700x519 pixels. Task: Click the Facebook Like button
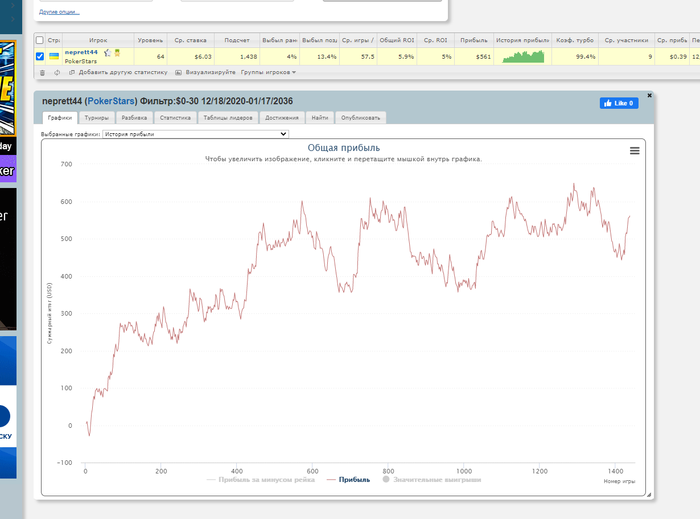(x=619, y=103)
